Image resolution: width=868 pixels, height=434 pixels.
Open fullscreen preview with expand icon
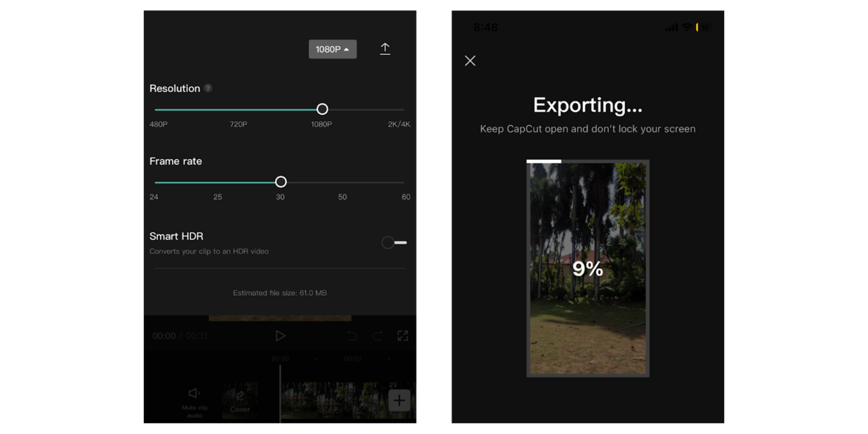pyautogui.click(x=402, y=336)
